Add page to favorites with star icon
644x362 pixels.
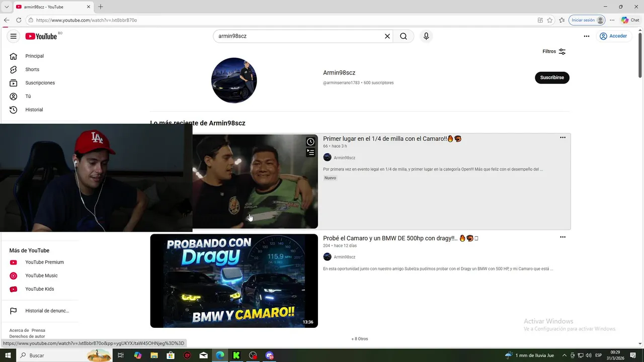pos(550,20)
